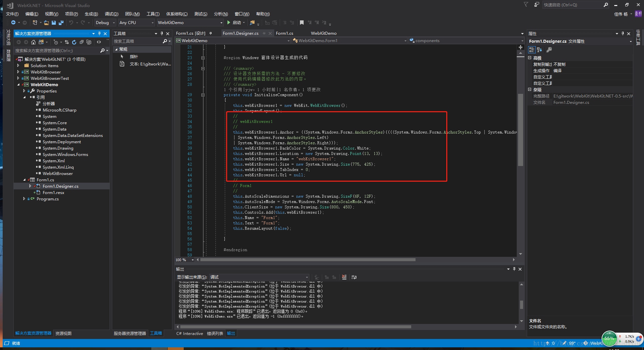This screenshot has height=350, width=644.
Task: Click the Undo arrow icon
Action: (71, 23)
